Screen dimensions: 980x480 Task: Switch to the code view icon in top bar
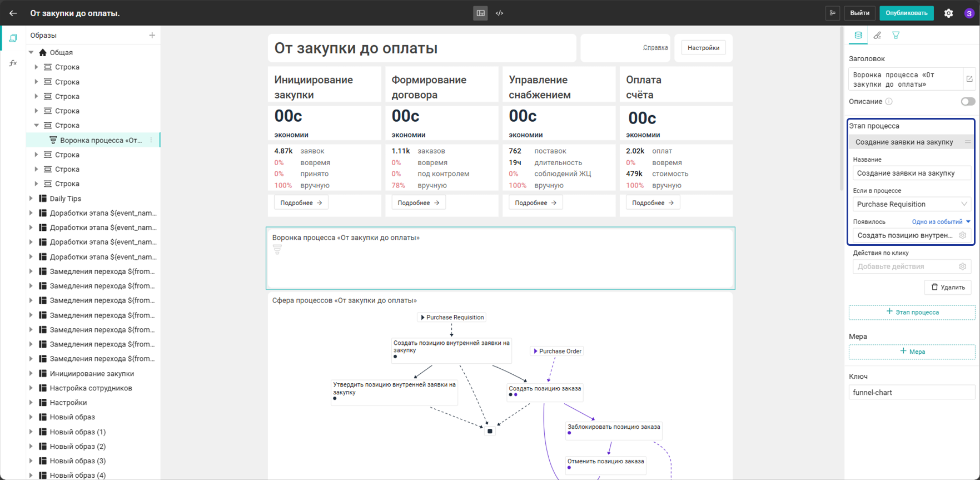point(499,13)
